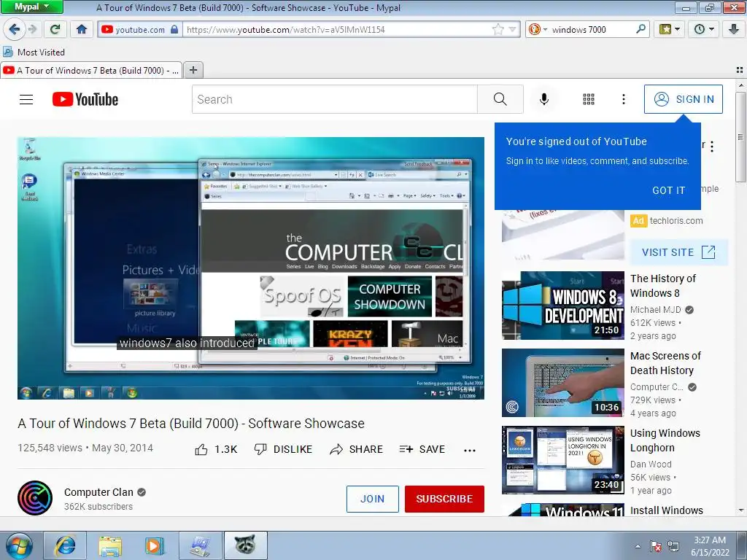Open Dan Wood channel name
This screenshot has width=747, height=560.
point(651,464)
